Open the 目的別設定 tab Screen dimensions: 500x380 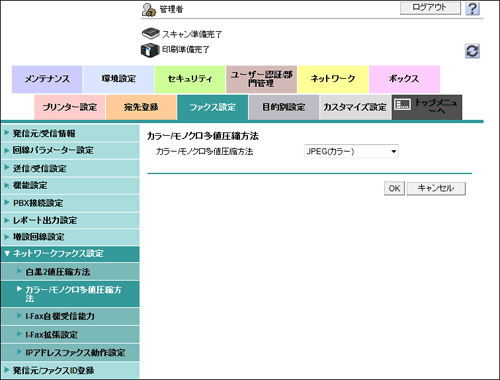(x=284, y=107)
